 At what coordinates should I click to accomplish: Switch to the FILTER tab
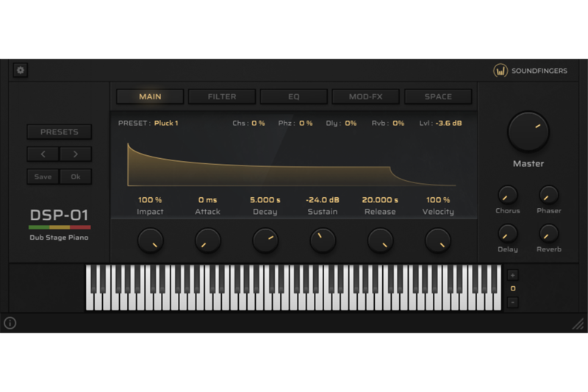click(x=222, y=96)
